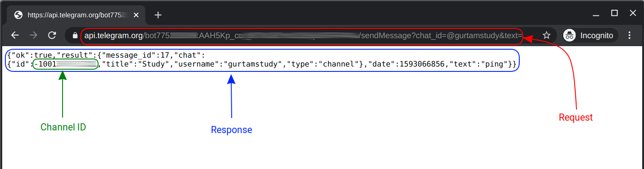Click the address bar URL text
This screenshot has height=169, width=644.
[303, 35]
